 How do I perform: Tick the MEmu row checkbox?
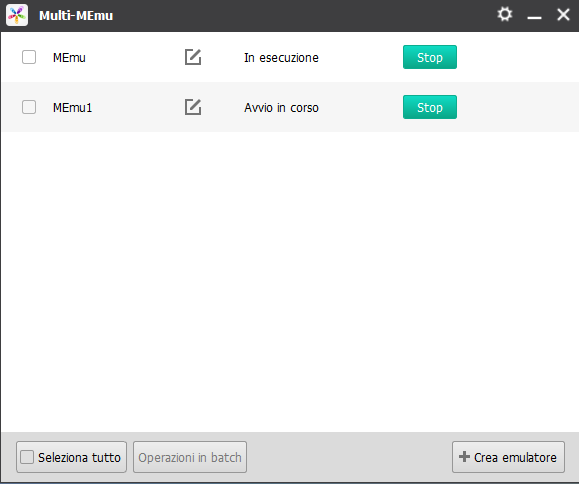(x=29, y=57)
